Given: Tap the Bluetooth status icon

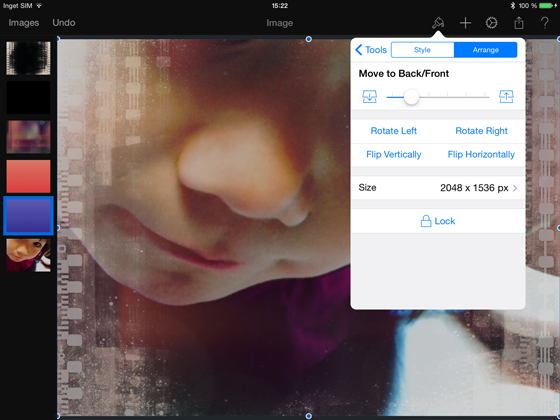Looking at the screenshot, I should [x=512, y=6].
